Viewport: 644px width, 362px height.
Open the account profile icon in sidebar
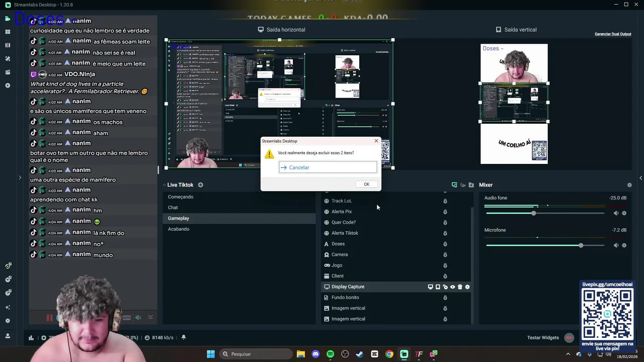(x=8, y=335)
